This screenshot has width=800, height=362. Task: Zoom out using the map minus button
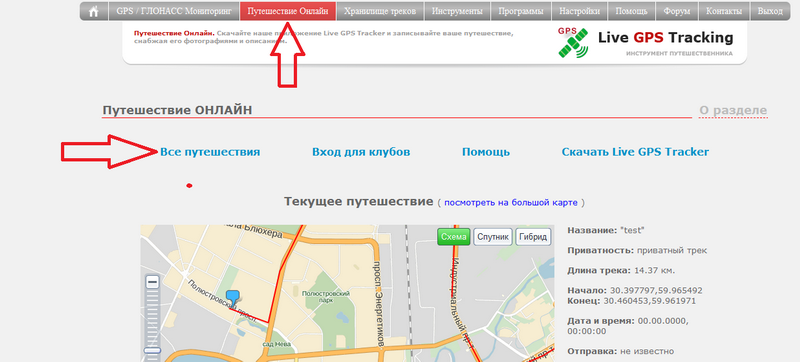click(152, 282)
